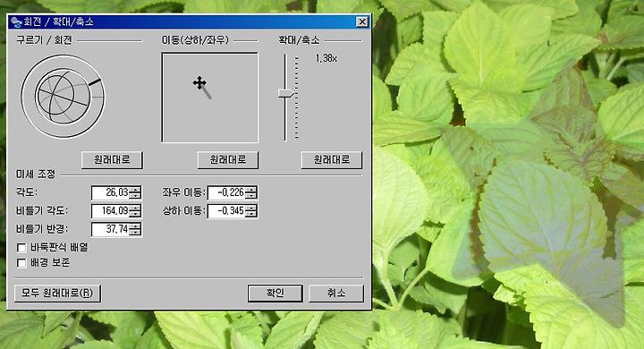Click the 비틀기 반경 field 37.74
The height and width of the screenshot is (349, 644).
point(111,229)
